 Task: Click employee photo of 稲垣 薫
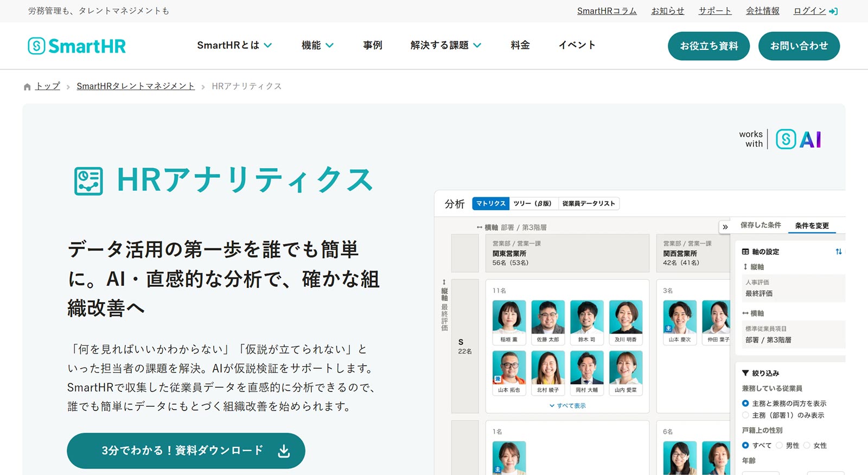pyautogui.click(x=509, y=317)
